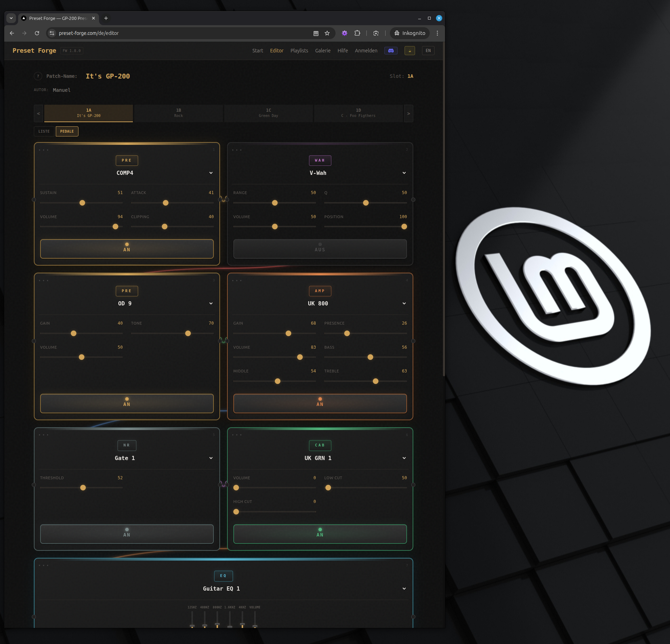
Task: Click the question mark help icon beside Patch-Name
Action: point(38,76)
